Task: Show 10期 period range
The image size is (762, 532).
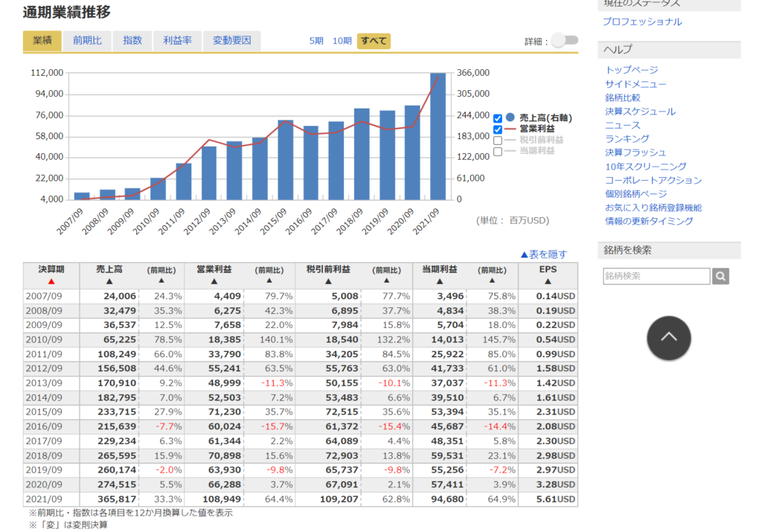Action: click(342, 41)
